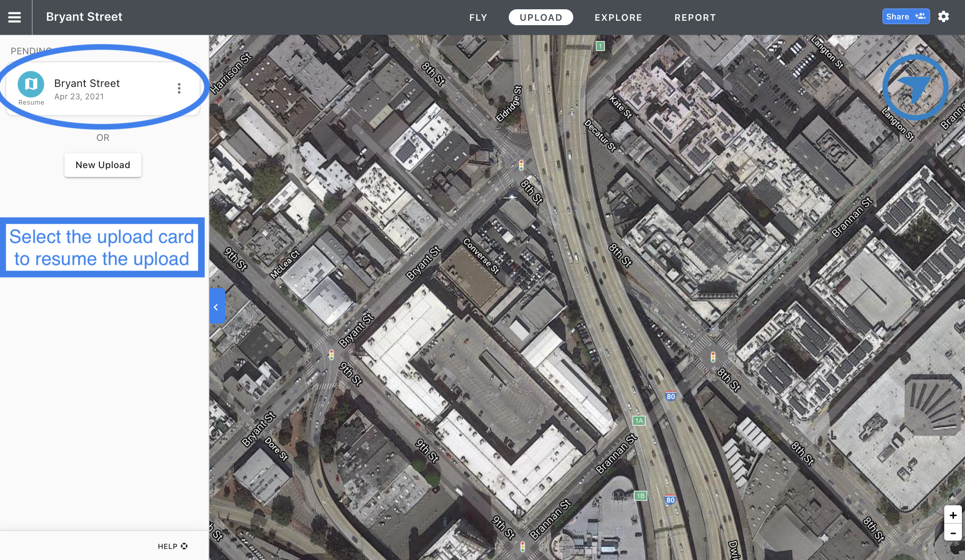965x560 pixels.
Task: Click the Eldridge St map label
Action: click(509, 104)
